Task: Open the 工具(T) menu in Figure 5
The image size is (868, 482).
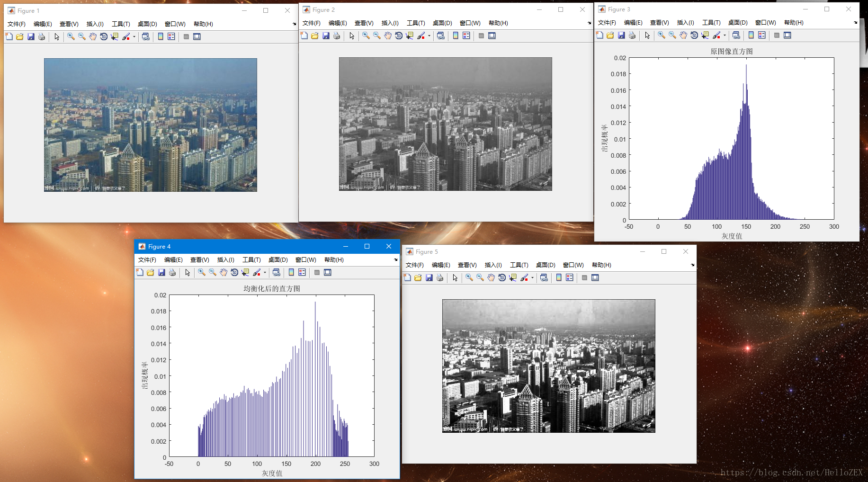Action: tap(519, 265)
